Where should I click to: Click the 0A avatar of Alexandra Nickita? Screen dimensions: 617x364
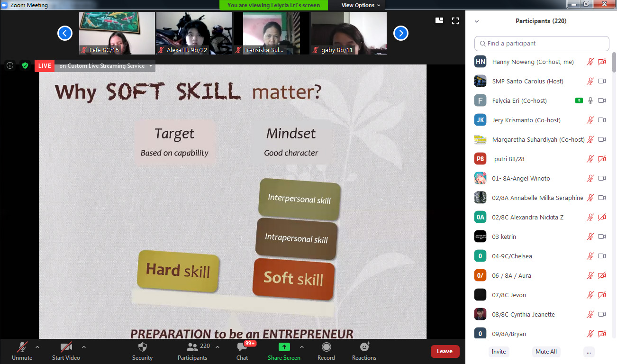[481, 217]
